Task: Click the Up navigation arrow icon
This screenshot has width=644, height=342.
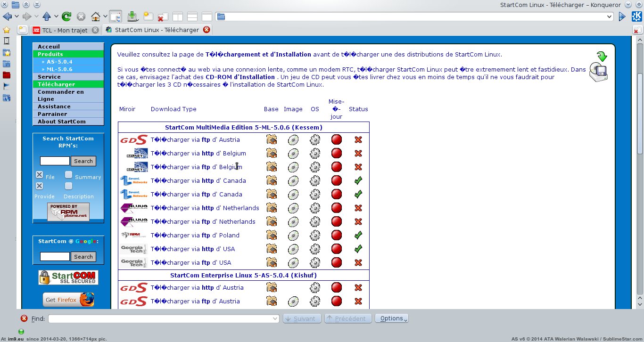Action: 47,16
